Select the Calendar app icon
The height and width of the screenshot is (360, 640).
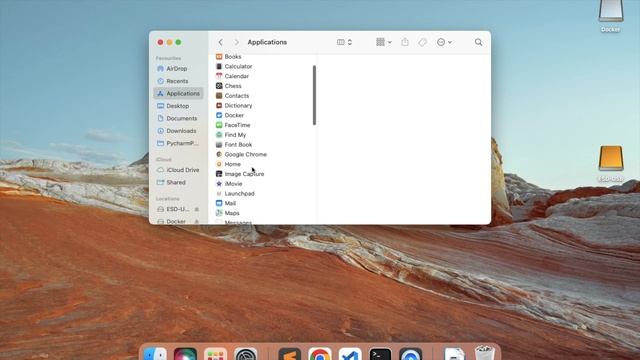tap(219, 76)
